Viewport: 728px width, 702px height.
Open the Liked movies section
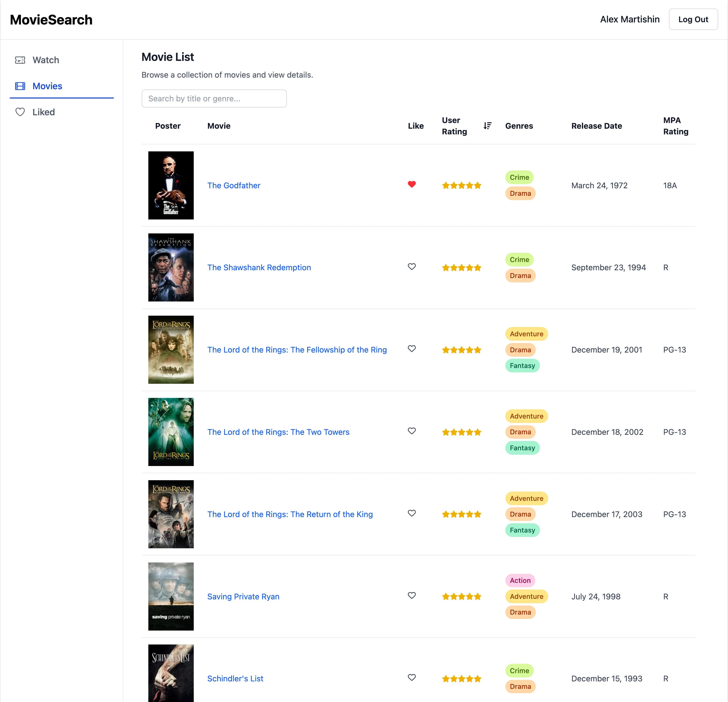62,112
